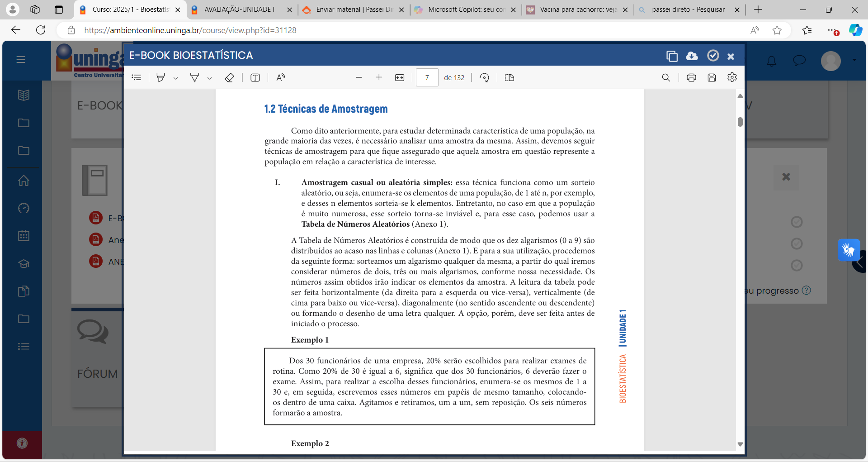Open the user profile dropdown arrow
The image size is (868, 462).
tap(854, 60)
